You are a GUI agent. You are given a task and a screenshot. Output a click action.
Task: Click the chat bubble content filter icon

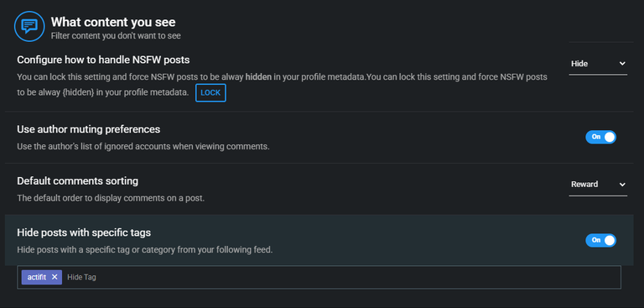point(29,26)
